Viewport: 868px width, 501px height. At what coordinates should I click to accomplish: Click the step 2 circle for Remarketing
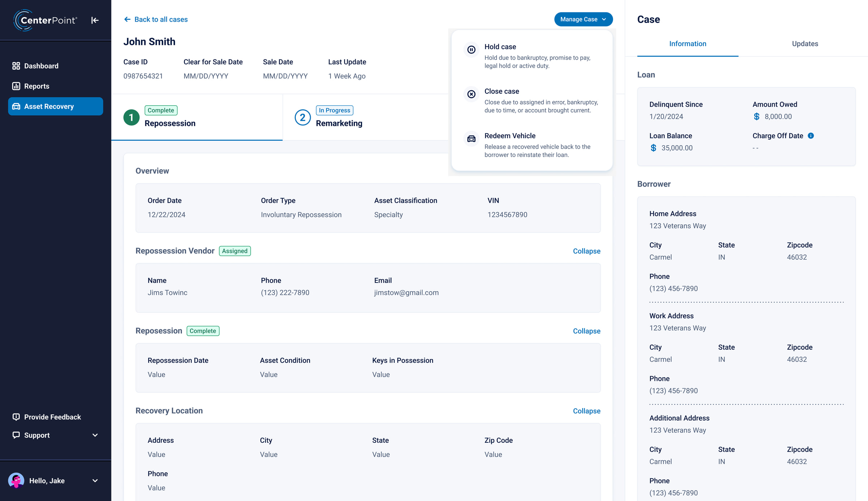click(x=303, y=118)
